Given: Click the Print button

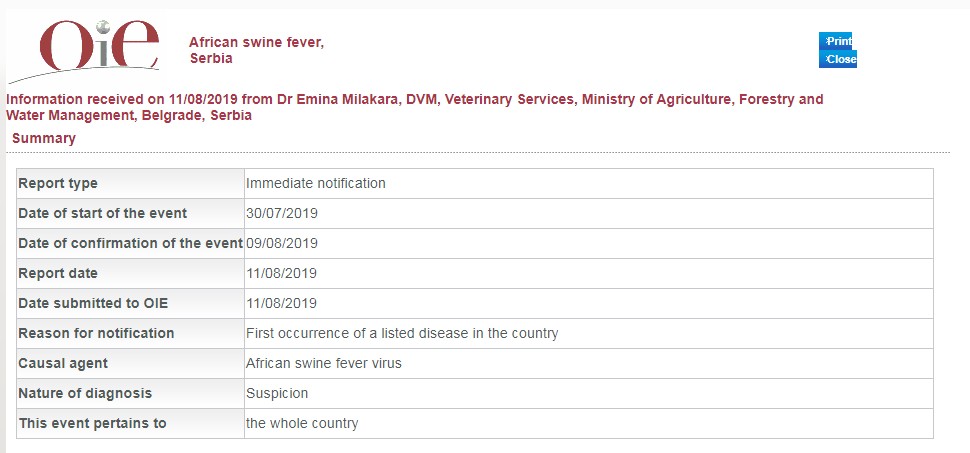Looking at the screenshot, I should click(836, 41).
